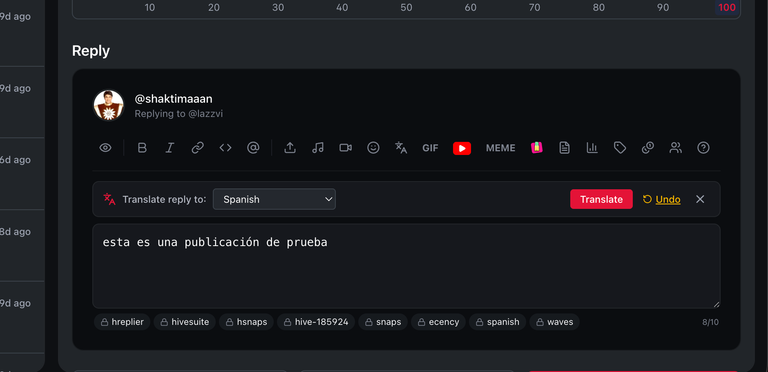Viewport: 768px width, 372px height.
Task: Insert a YouTube video
Action: tap(462, 148)
